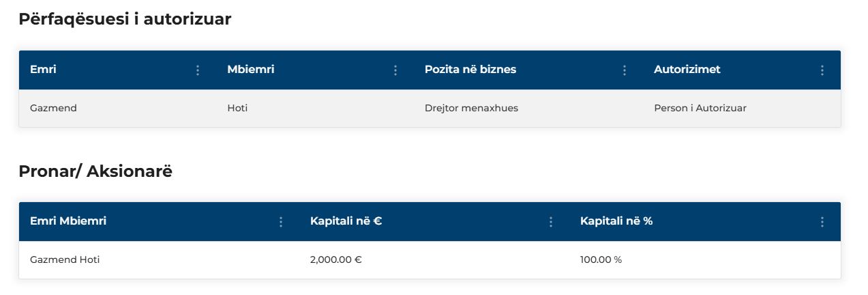The width and height of the screenshot is (868, 295).
Task: Open the Emri column menu icon
Action: (x=198, y=70)
